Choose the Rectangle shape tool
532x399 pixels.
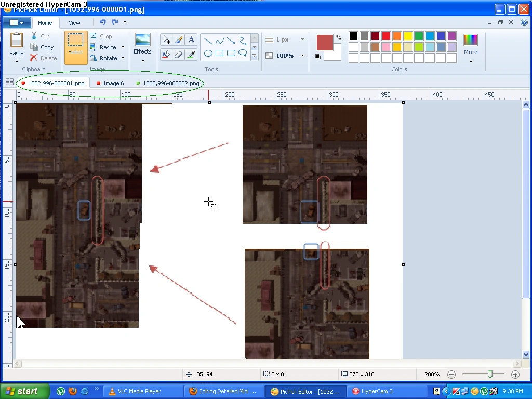tap(220, 54)
